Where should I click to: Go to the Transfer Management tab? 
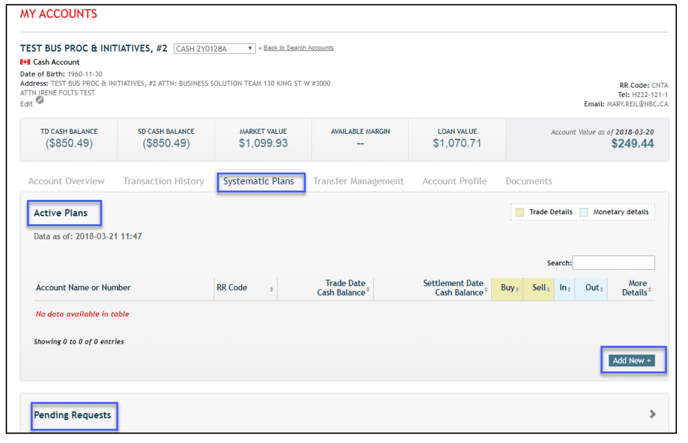pos(358,181)
